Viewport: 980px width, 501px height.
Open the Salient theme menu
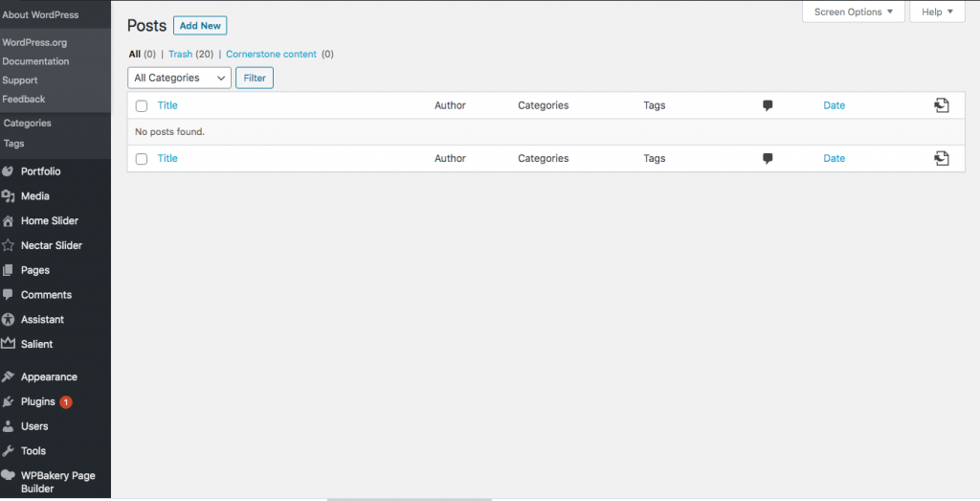(37, 344)
